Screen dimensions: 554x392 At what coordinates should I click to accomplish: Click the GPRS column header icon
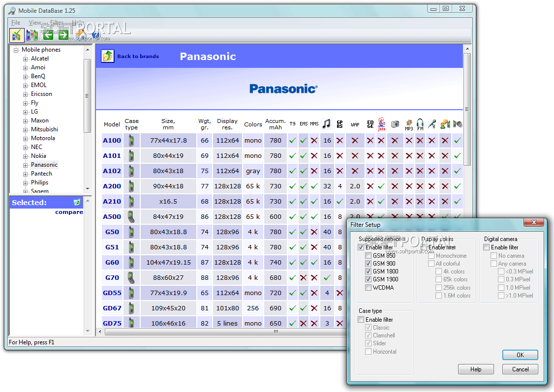(339, 124)
